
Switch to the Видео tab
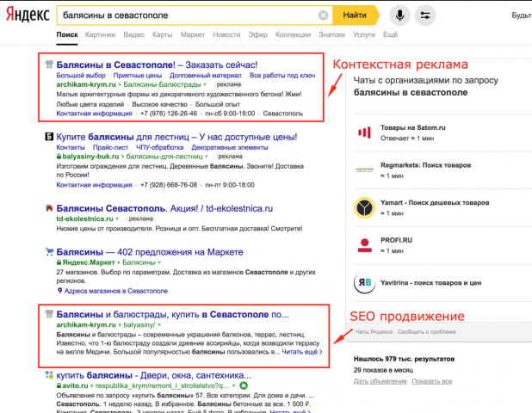(x=133, y=34)
